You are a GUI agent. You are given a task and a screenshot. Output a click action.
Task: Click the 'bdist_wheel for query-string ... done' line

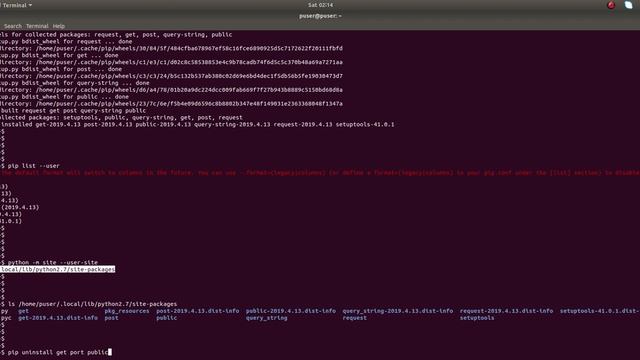tap(75, 83)
